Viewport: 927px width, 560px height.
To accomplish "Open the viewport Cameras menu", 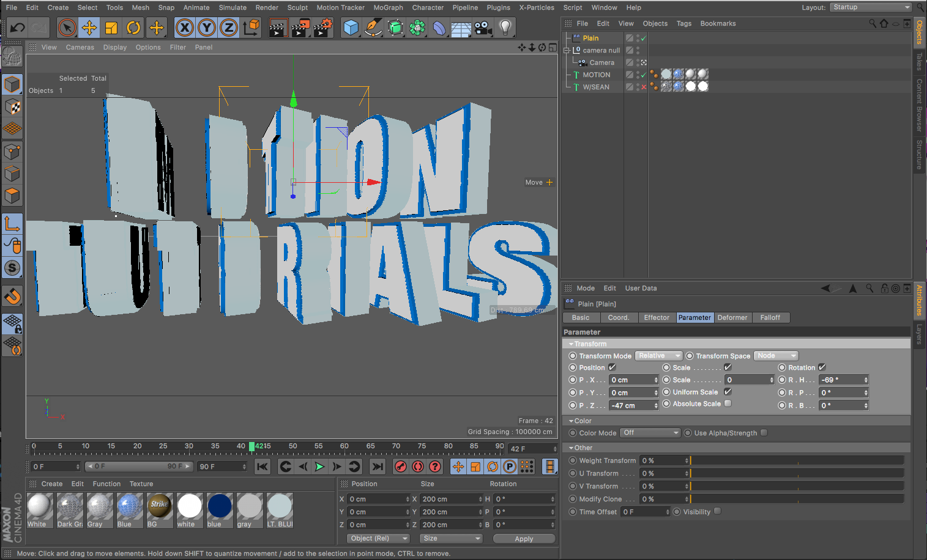I will coord(80,47).
